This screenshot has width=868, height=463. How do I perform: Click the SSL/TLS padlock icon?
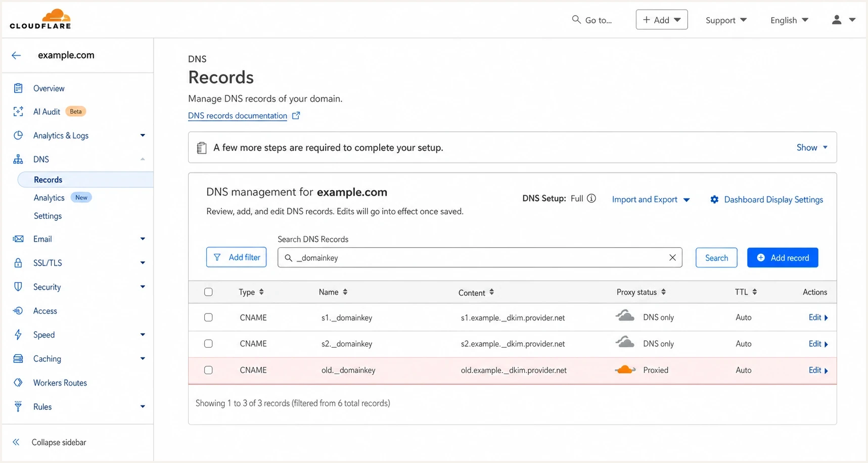point(18,263)
